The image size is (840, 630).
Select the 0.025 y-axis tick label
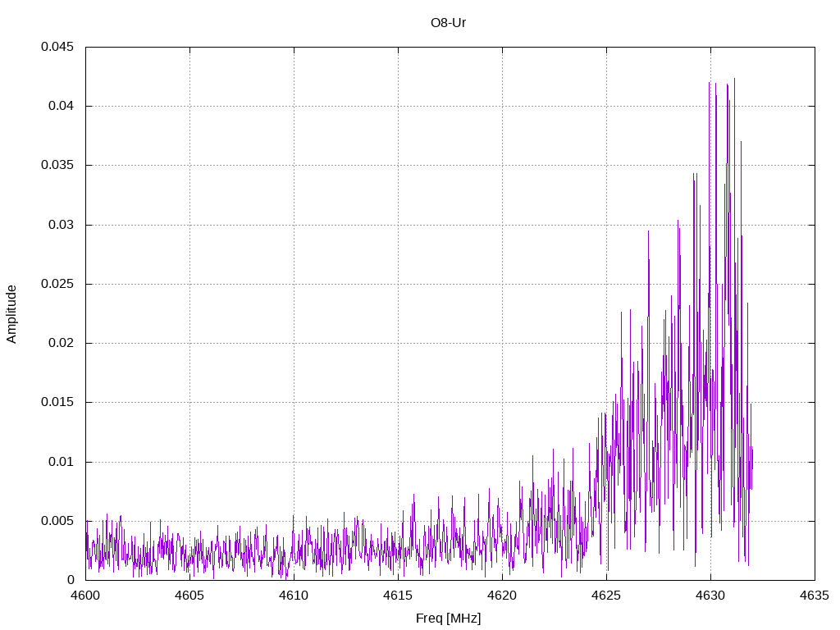(x=57, y=283)
